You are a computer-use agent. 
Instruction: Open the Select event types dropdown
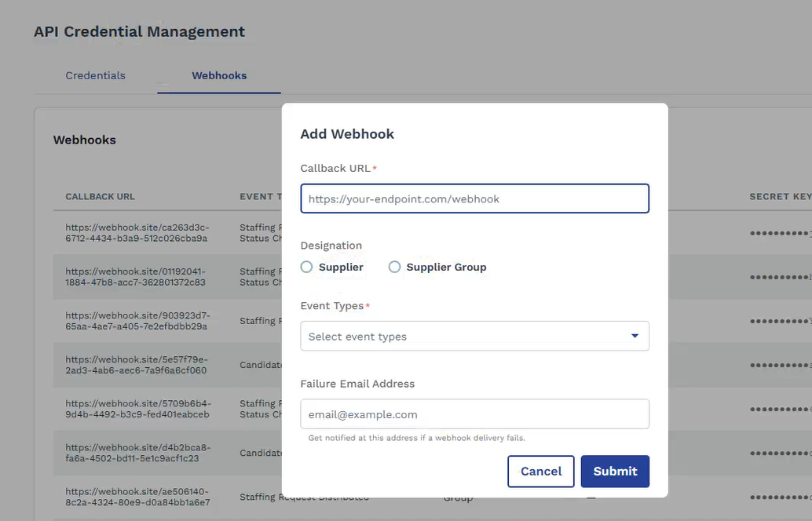coord(474,337)
